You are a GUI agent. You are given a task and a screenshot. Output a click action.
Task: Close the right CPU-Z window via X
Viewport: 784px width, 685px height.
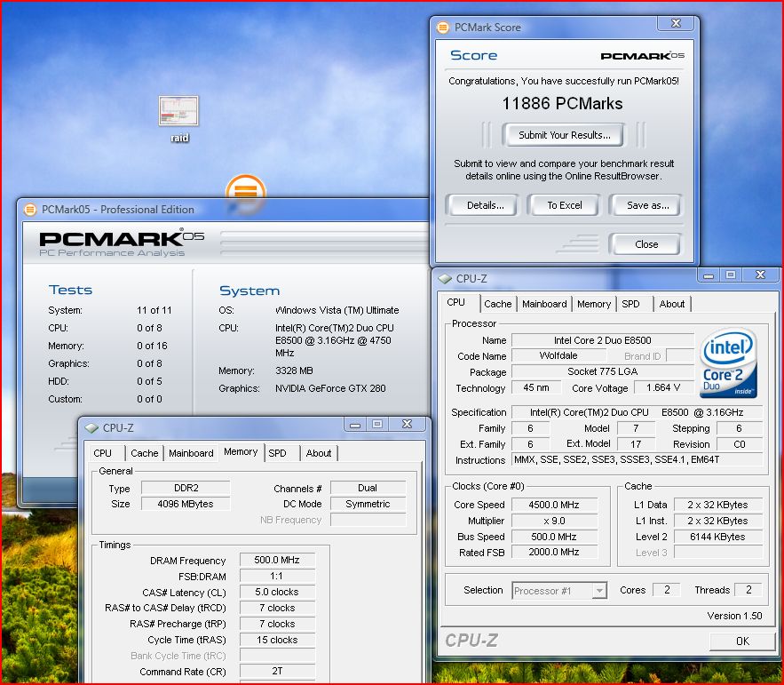tap(761, 275)
